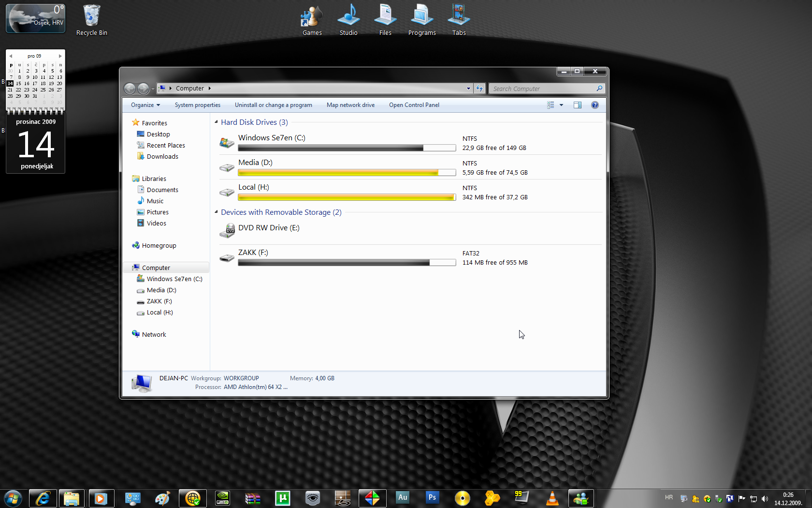Open the Files desktop shortcut
The image size is (812, 508).
tap(385, 20)
